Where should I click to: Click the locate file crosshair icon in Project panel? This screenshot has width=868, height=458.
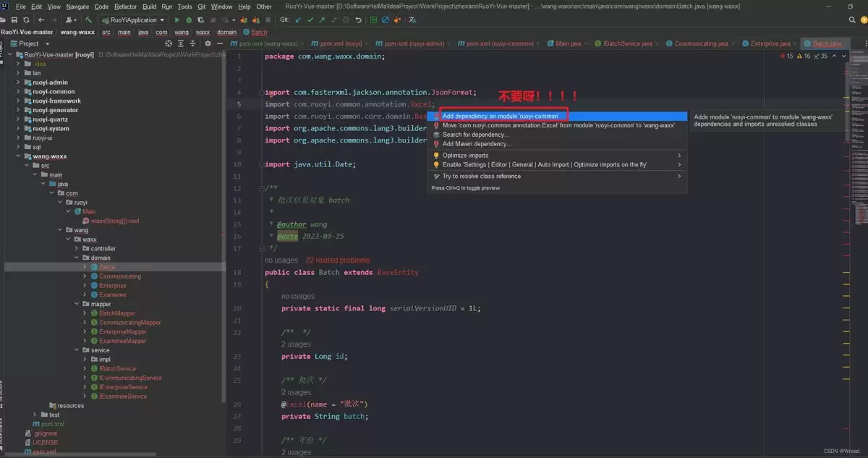pyautogui.click(x=168, y=43)
